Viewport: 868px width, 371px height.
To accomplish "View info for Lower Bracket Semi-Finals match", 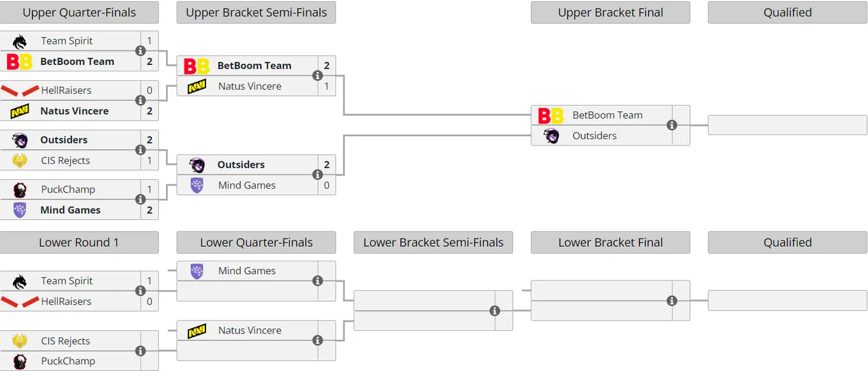I will (x=495, y=311).
